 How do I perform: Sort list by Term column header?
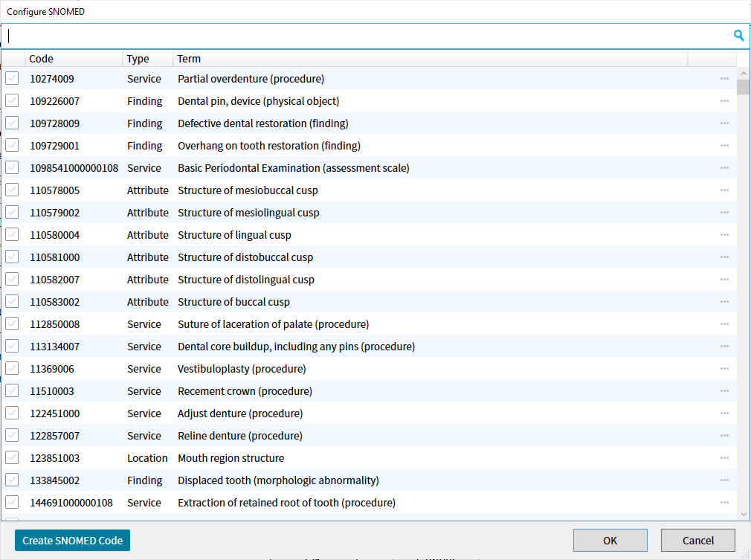pos(430,59)
